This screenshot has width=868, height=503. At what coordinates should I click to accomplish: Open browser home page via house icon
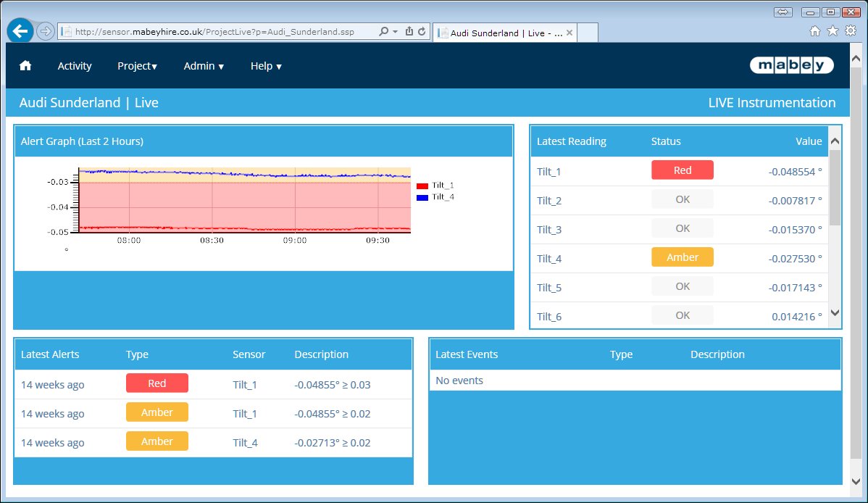click(815, 31)
